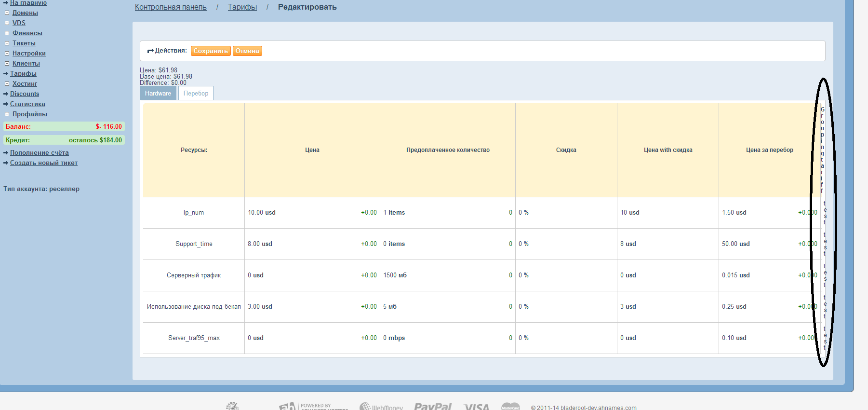Click the Баланс row showing $- 116.00
The width and height of the screenshot is (868, 410).
click(64, 126)
